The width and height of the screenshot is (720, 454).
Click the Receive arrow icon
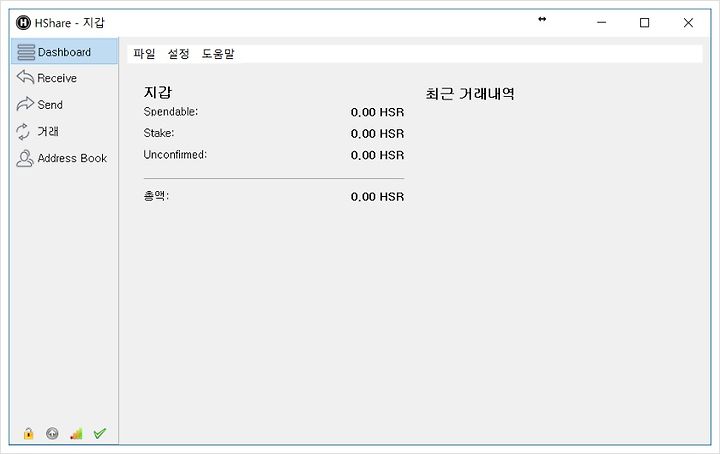(x=25, y=77)
